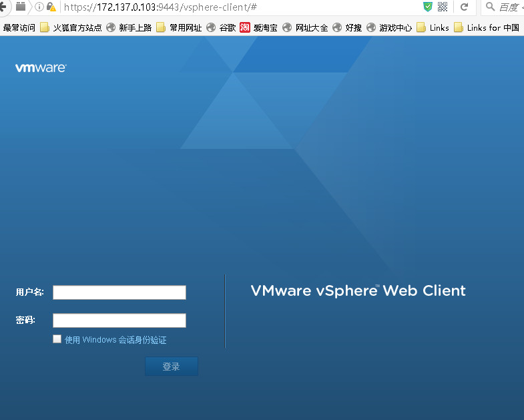This screenshot has height=420, width=524.
Task: Open the 最常访问 bookmark
Action: tap(19, 28)
